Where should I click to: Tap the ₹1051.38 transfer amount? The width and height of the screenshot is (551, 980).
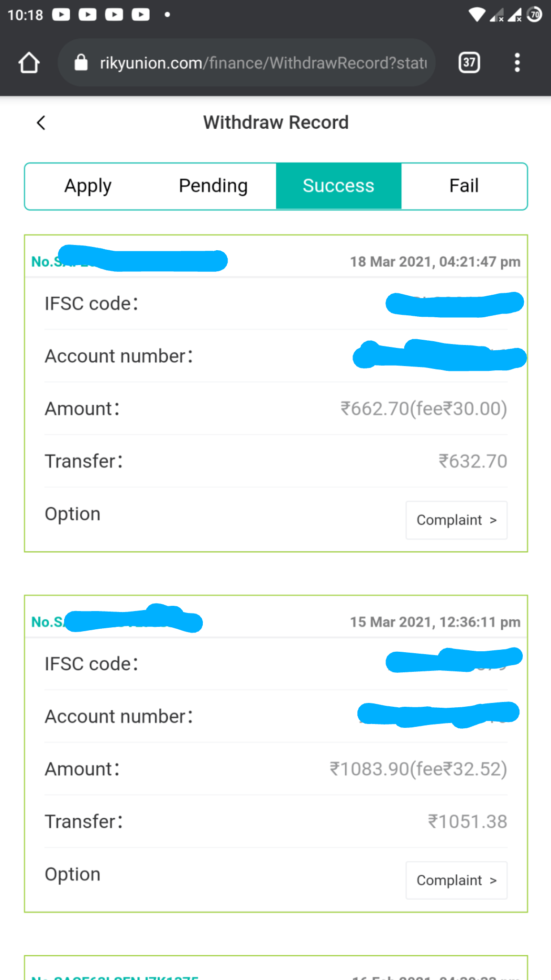coord(467,822)
